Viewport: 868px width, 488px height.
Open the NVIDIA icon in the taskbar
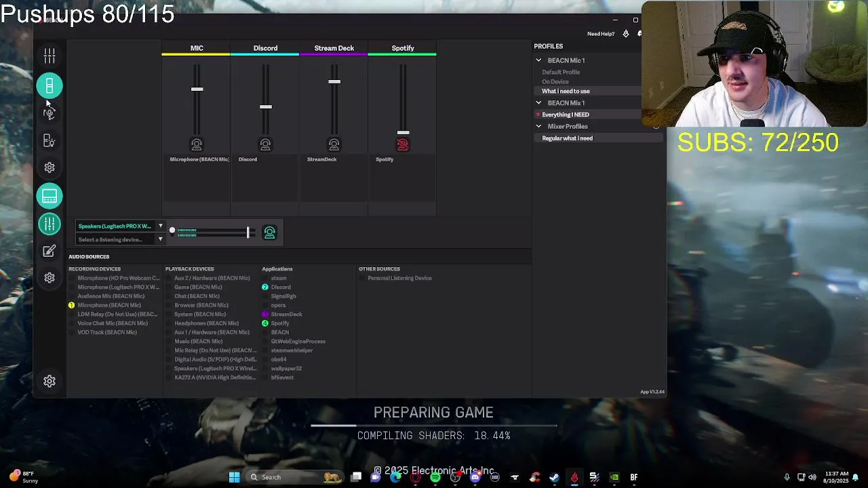614,477
